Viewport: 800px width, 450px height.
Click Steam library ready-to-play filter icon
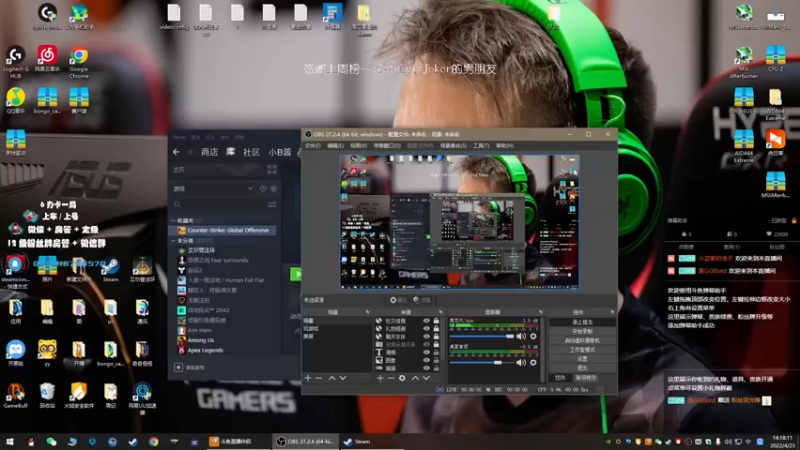274,189
